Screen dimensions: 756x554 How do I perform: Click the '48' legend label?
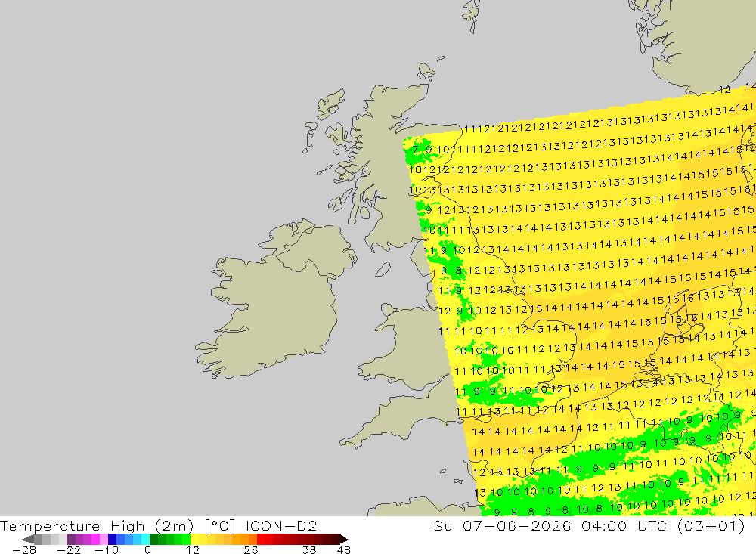[344, 550]
